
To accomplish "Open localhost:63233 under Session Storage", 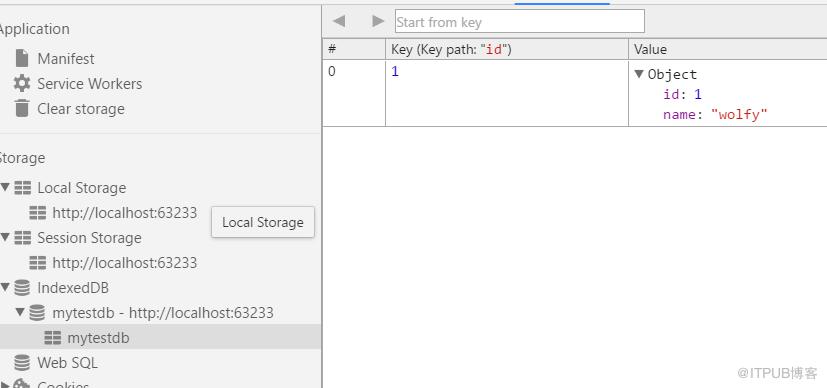I will coord(124,263).
